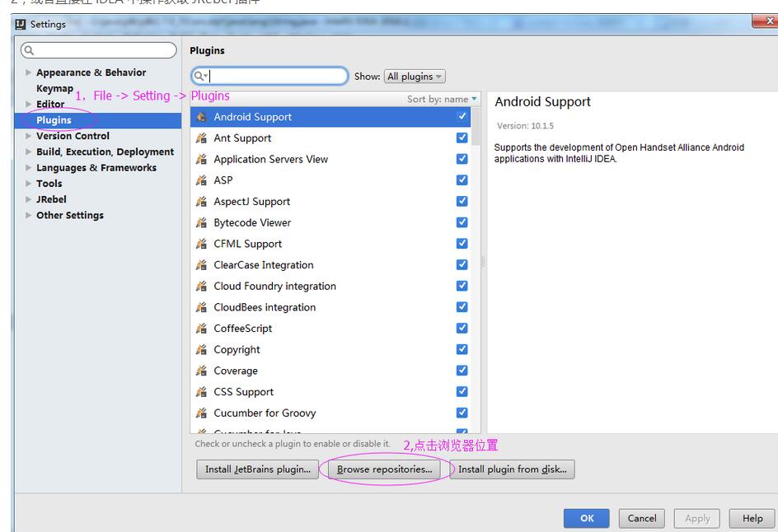This screenshot has width=778, height=532.
Task: Click Install plugin from disk button
Action: pos(513,469)
